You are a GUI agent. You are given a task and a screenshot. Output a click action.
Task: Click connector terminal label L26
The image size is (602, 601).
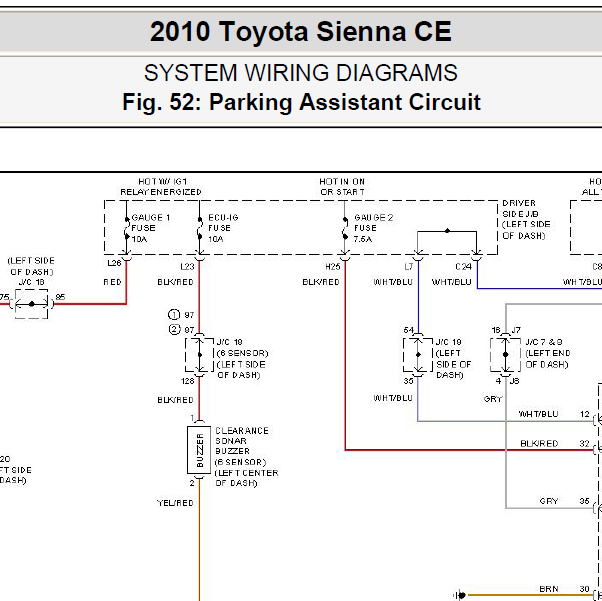tap(114, 263)
